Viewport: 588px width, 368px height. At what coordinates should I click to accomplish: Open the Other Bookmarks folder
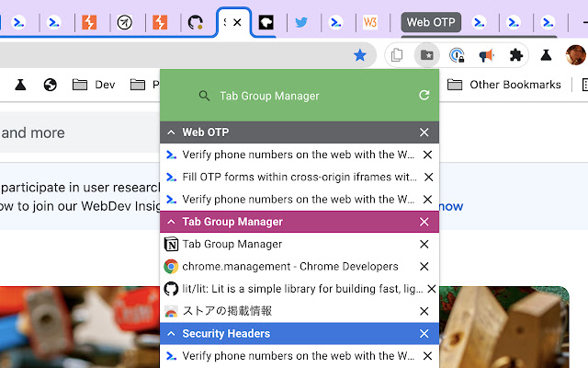click(504, 85)
